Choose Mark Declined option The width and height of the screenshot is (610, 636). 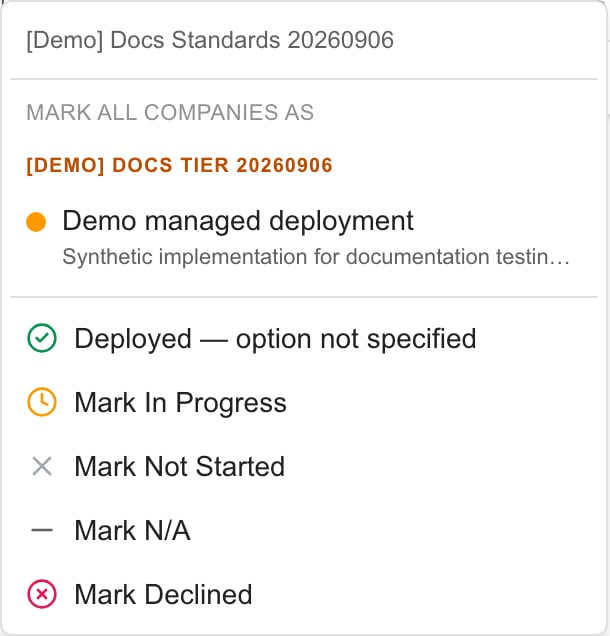(x=304, y=594)
